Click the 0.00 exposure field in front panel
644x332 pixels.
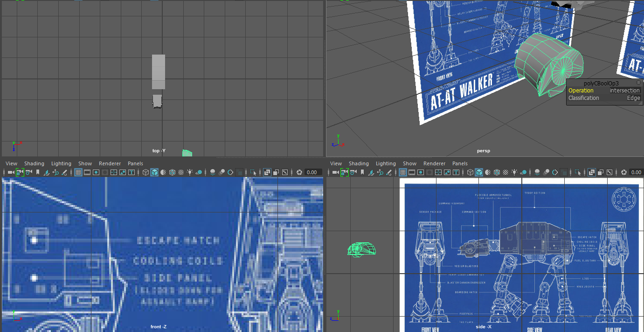[313, 172]
